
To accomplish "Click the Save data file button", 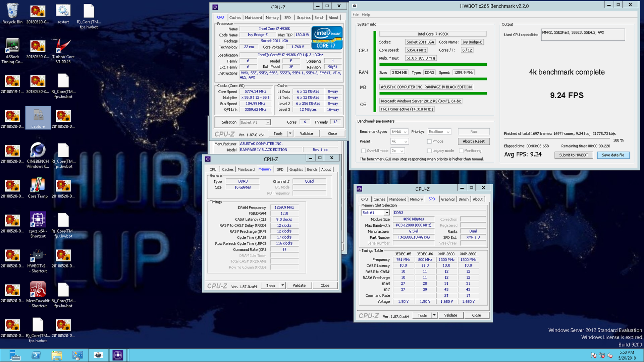I will pyautogui.click(x=613, y=155).
